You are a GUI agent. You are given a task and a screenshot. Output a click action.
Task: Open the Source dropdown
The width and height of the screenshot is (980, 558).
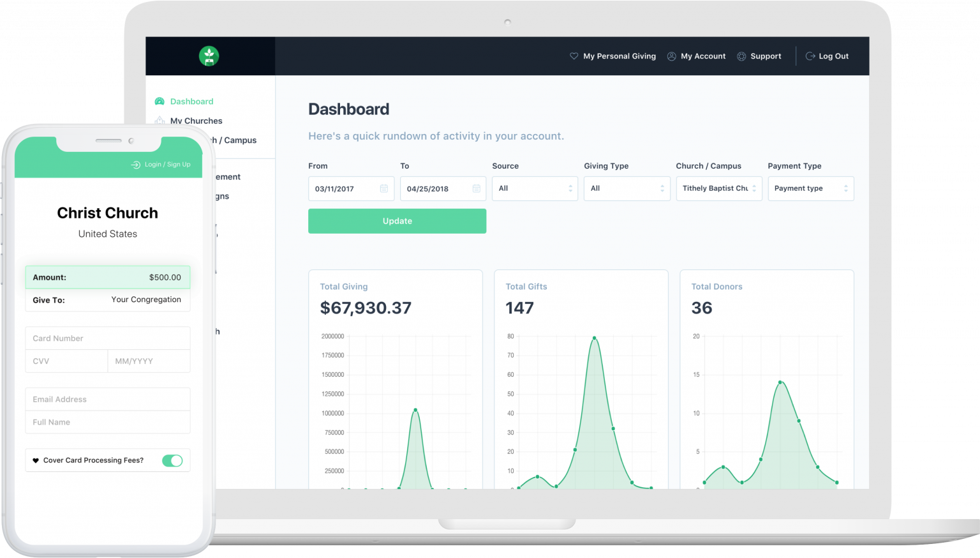tap(535, 188)
